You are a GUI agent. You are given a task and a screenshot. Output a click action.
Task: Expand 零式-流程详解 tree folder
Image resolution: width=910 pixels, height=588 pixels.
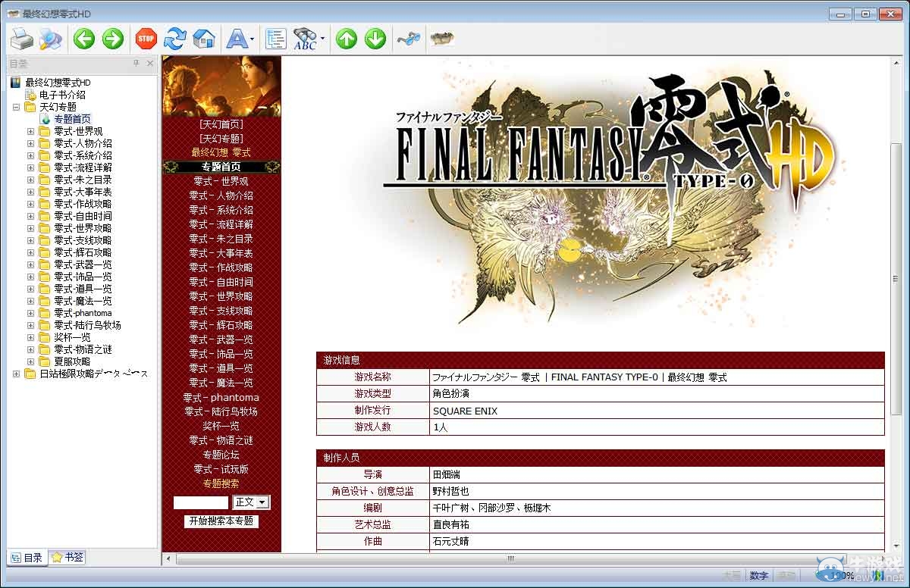point(30,167)
